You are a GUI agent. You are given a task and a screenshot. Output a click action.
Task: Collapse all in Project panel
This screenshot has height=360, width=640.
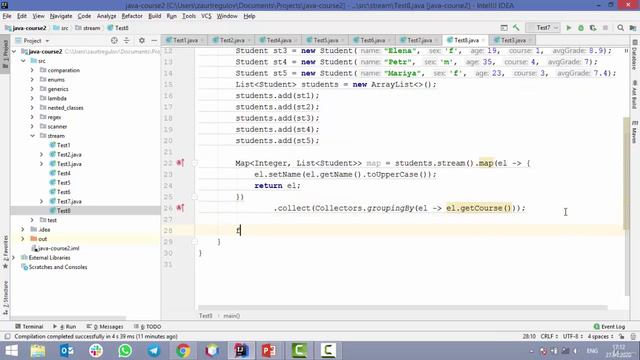point(127,40)
